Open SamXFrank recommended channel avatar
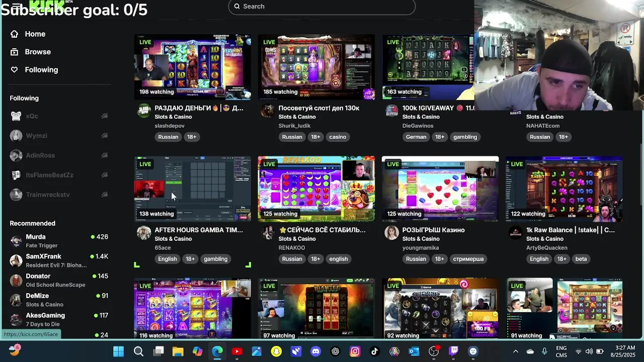Screen dimensions: 644x362 [x=16, y=260]
